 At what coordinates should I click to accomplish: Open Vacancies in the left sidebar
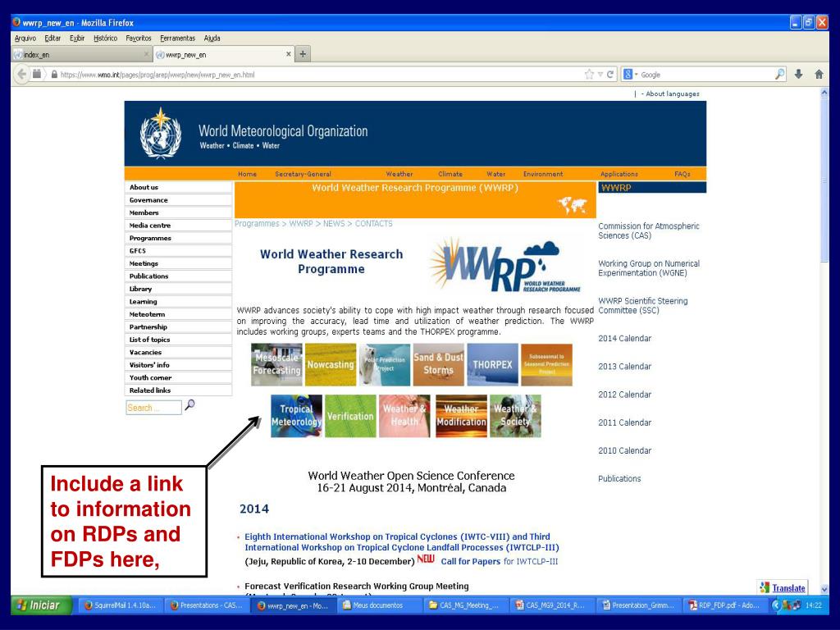click(178, 352)
